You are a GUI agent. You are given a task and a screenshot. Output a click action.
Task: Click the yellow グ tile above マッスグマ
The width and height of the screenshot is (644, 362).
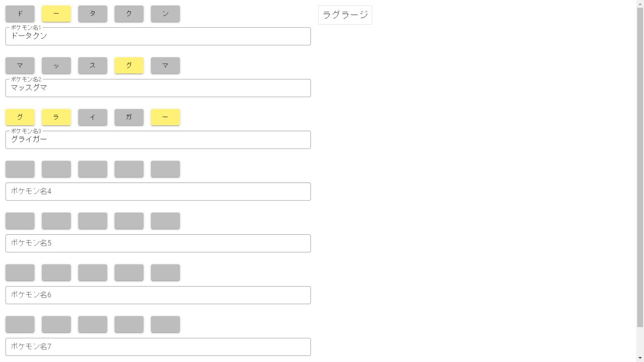point(129,66)
